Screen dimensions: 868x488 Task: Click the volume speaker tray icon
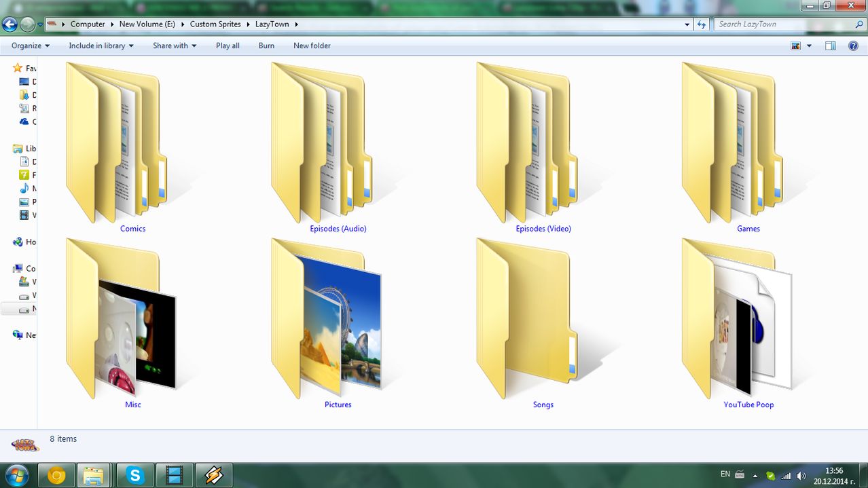(801, 476)
